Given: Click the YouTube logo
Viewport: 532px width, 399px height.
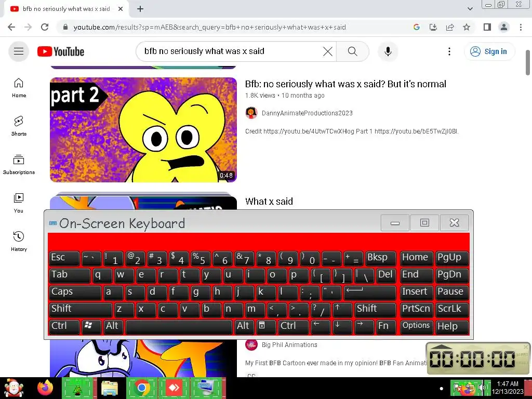Looking at the screenshot, I should [x=61, y=51].
